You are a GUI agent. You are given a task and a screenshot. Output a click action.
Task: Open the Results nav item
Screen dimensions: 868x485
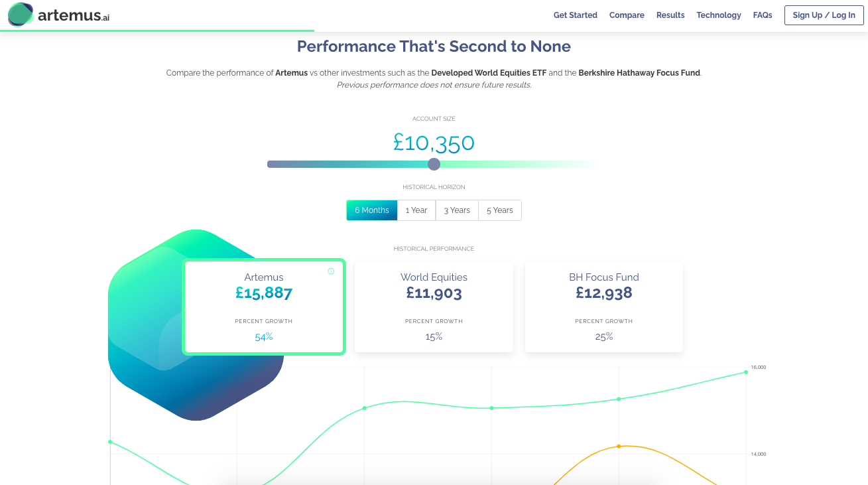tap(670, 15)
